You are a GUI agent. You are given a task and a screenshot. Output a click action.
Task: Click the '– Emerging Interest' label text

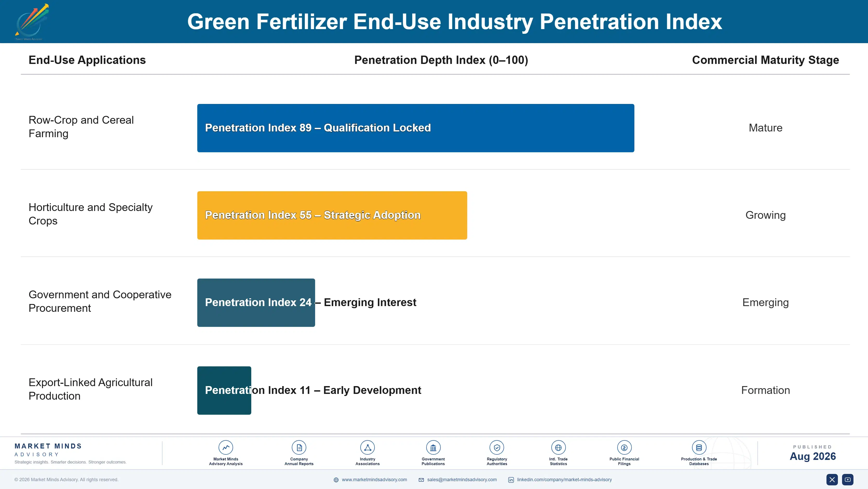coord(366,302)
